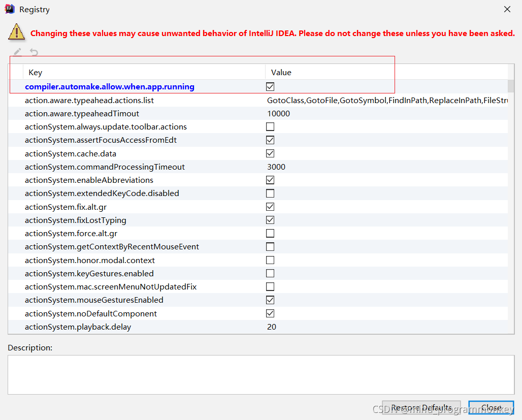Click the yellow warning triangle icon
The height and width of the screenshot is (420, 522).
16,33
